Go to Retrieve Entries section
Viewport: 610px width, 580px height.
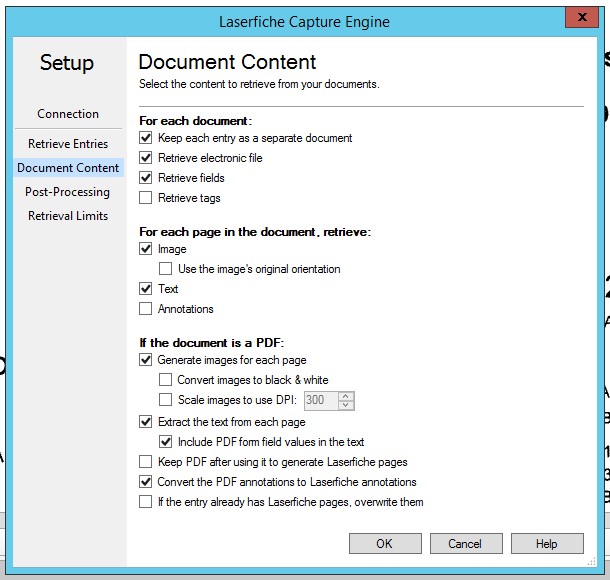[68, 144]
